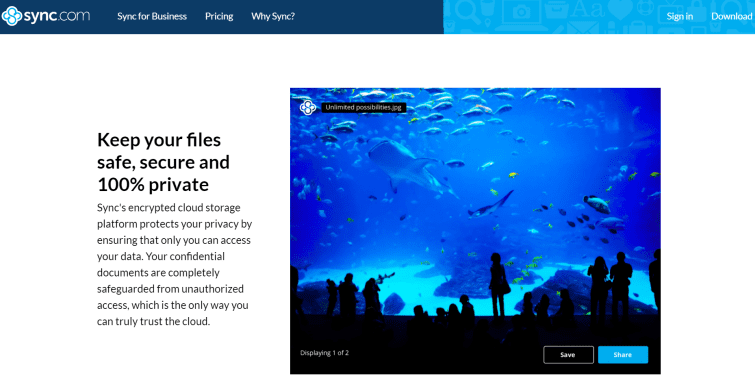This screenshot has width=755, height=391.
Task: Click the aquarium whale shark photo preview
Action: [x=475, y=231]
